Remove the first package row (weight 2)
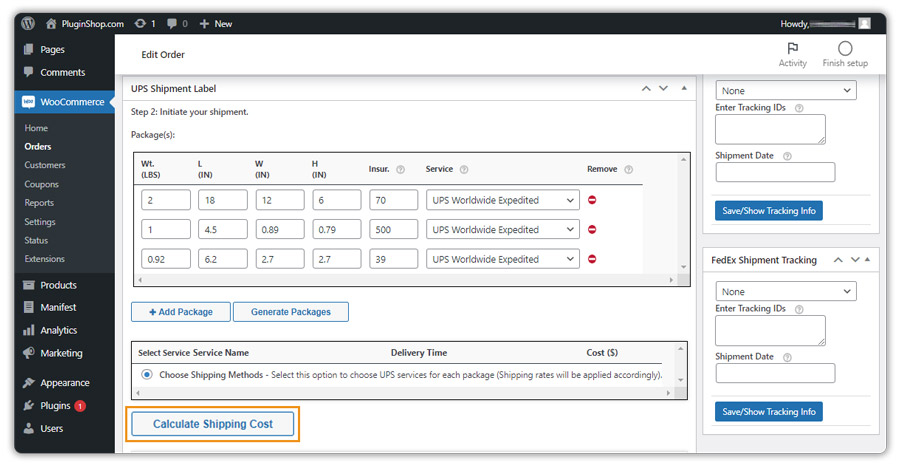The height and width of the screenshot is (464, 900). [592, 200]
